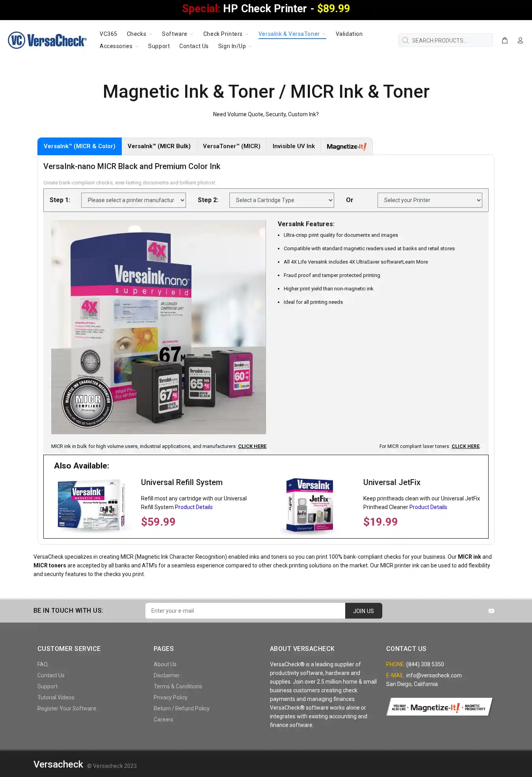
Task: Open the printer manufacturer dropdown
Action: (x=134, y=200)
